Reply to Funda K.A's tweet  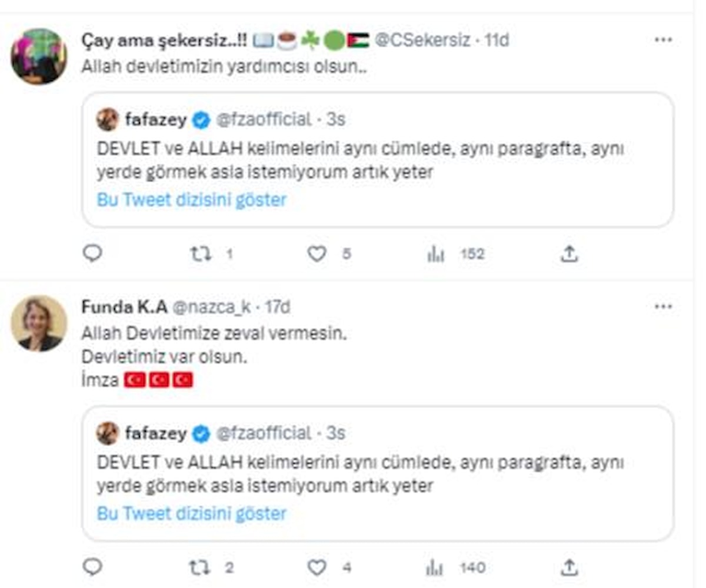(x=92, y=567)
